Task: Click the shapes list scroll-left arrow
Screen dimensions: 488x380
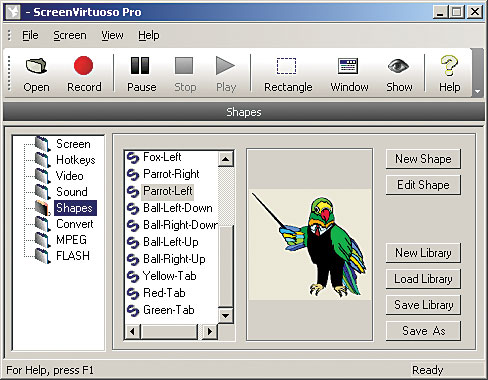Action: point(133,332)
